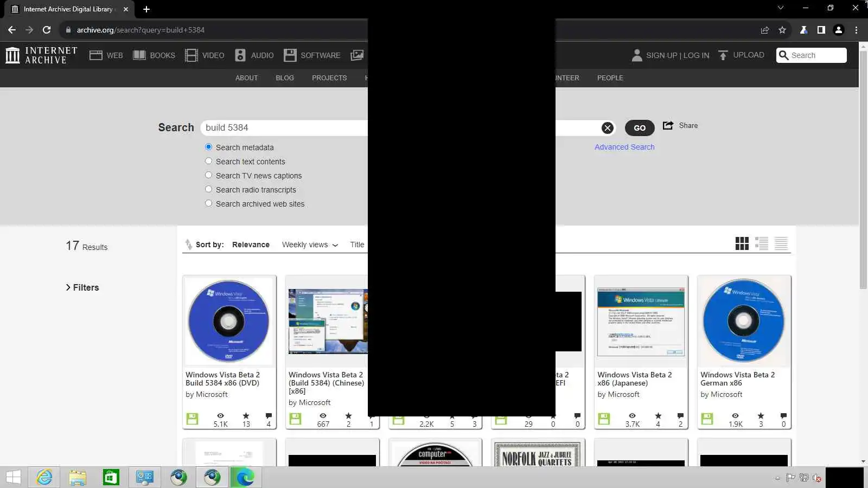Image resolution: width=868 pixels, height=488 pixels.
Task: Open the People menu item
Action: tap(610, 78)
